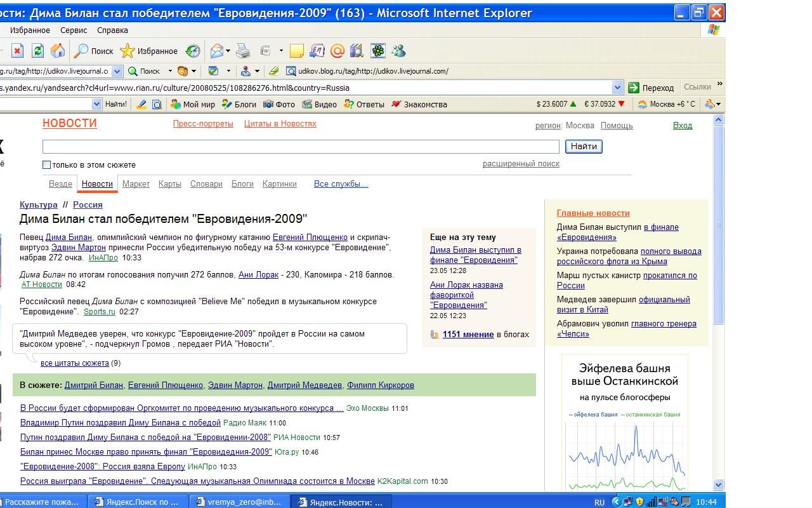Click the Word edit document icon
Viewport: 812px width, 508px height.
pyautogui.click(x=266, y=51)
